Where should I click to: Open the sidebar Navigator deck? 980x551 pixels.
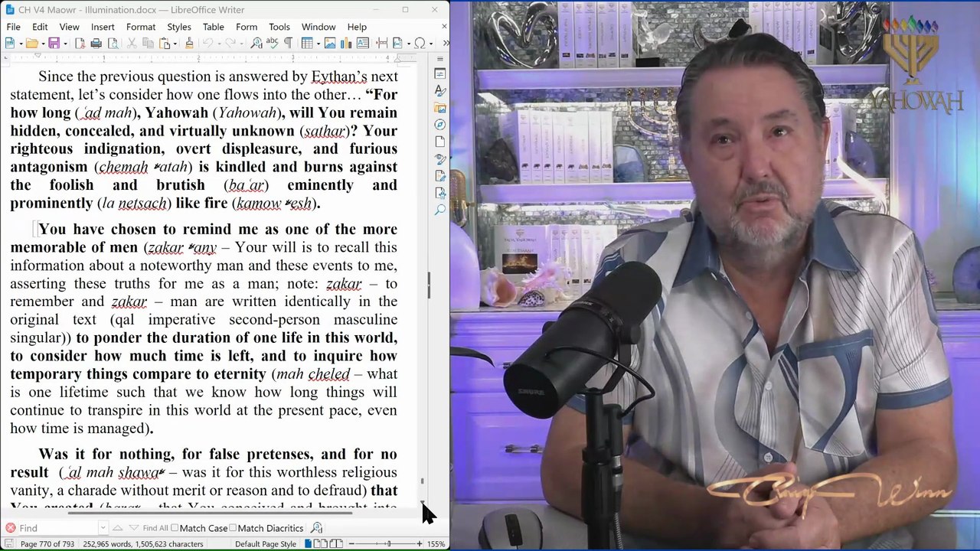tap(440, 125)
